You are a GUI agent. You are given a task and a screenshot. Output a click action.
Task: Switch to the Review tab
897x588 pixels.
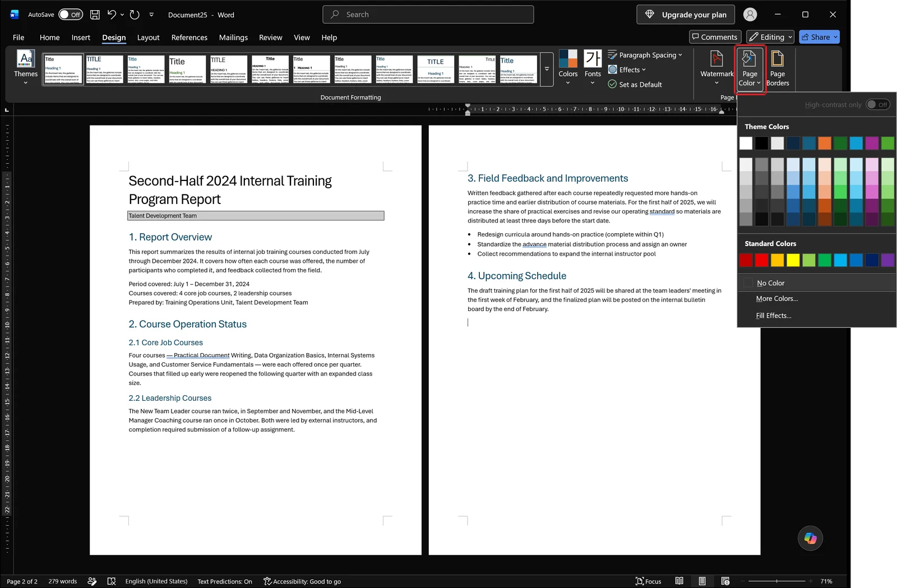point(270,38)
